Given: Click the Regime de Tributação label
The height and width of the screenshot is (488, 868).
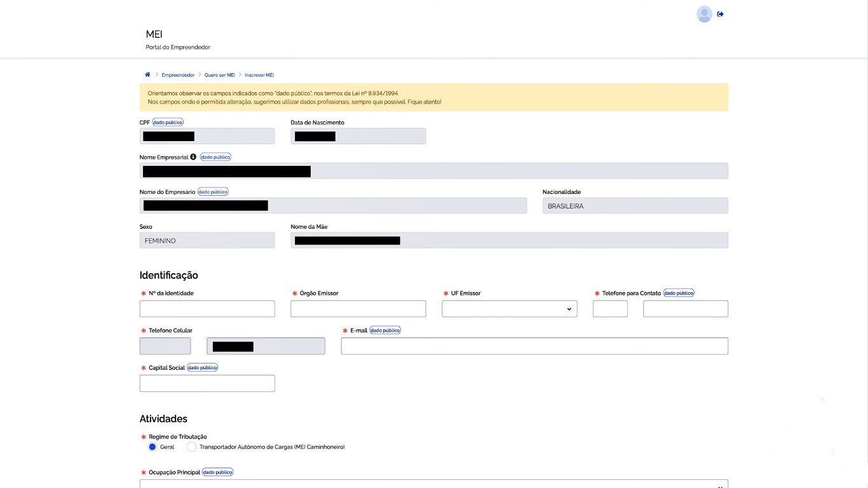Looking at the screenshot, I should tap(178, 437).
